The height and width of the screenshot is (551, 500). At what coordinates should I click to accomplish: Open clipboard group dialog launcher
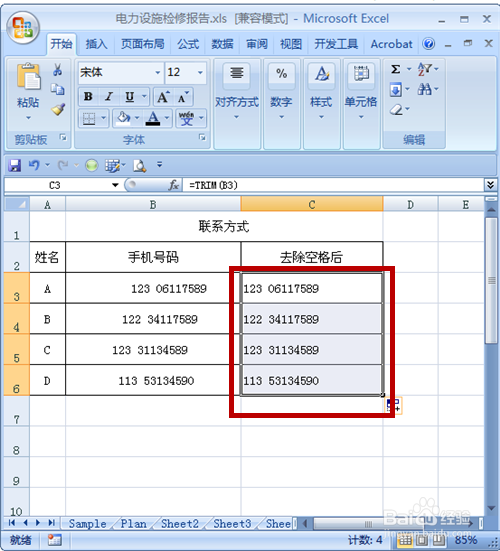[63, 137]
